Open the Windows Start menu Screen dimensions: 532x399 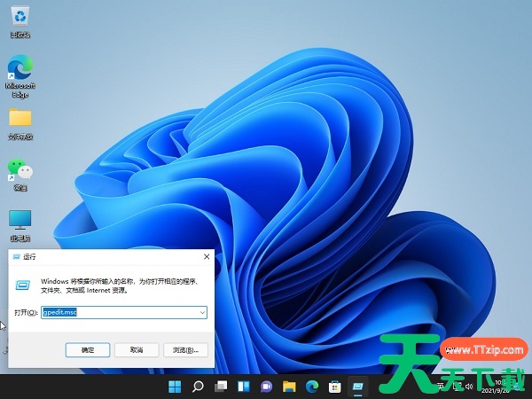tap(175, 386)
